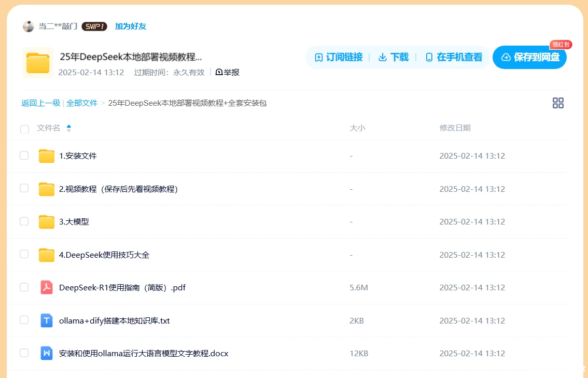Check the box for 2.视频教程 folder
The image size is (588, 378).
pos(24,188)
